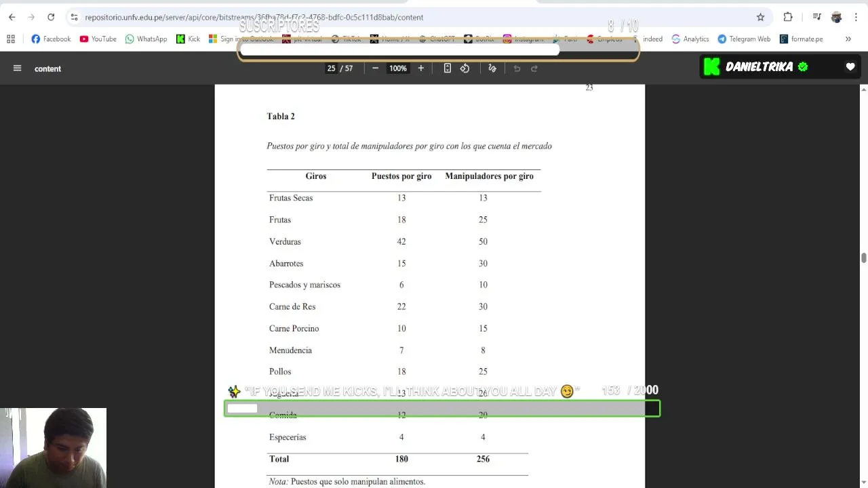Click the PDF vertical scrollbar thumb
Viewport: 868px width, 488px height.
click(x=864, y=258)
